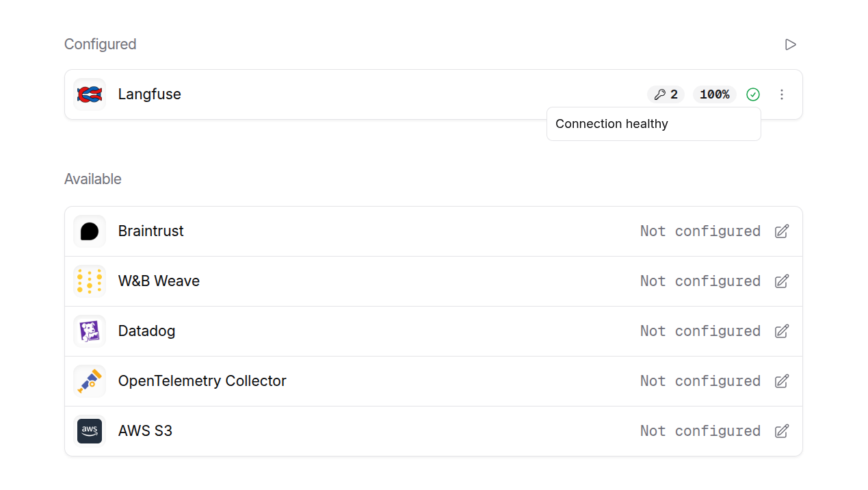Select the Datadog row name
Viewport: 868px width, 490px height.
pos(146,331)
